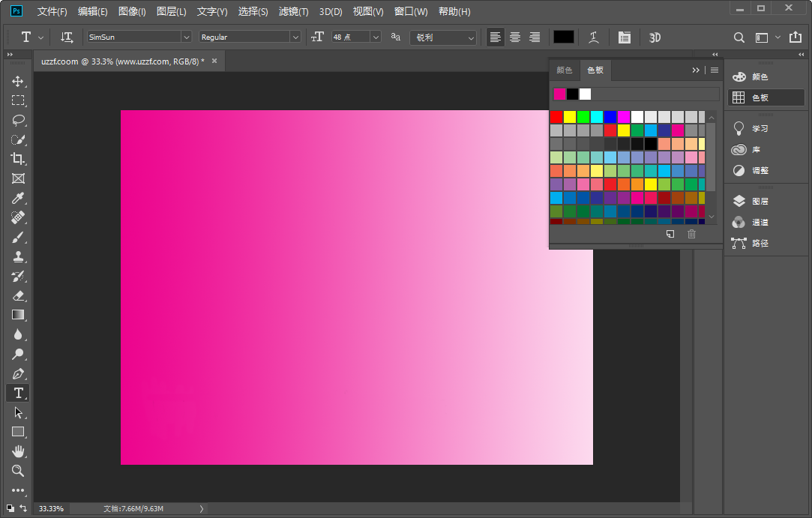Image resolution: width=812 pixels, height=518 pixels.
Task: Toggle the text orientation button
Action: coord(67,37)
